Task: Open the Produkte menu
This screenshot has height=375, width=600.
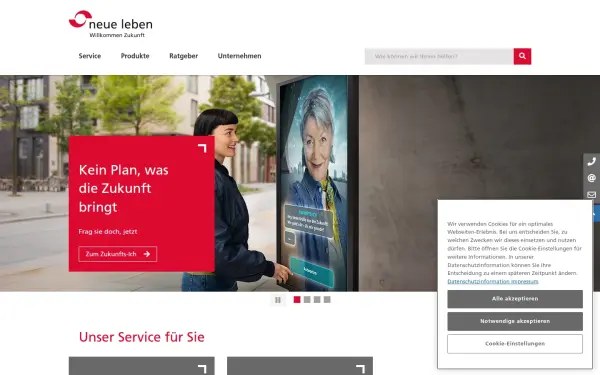Action: pyautogui.click(x=135, y=56)
